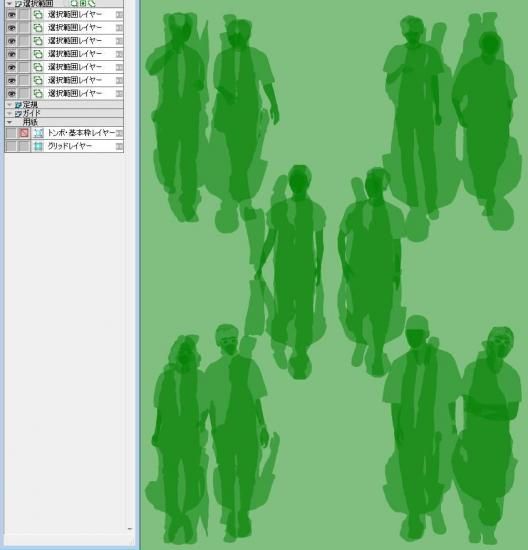528x550 pixels.
Task: Click the settings icon at right end of グリッドレイヤー row
Action: point(120,146)
